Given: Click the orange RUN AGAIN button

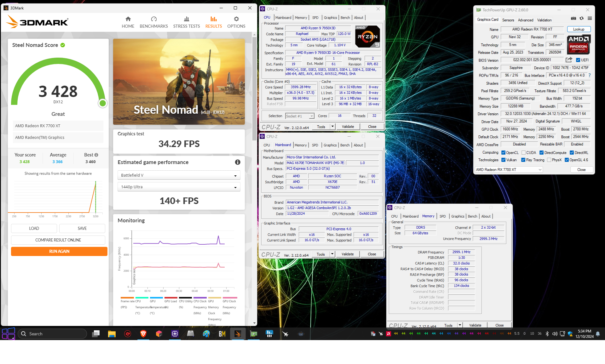Looking at the screenshot, I should [59, 251].
